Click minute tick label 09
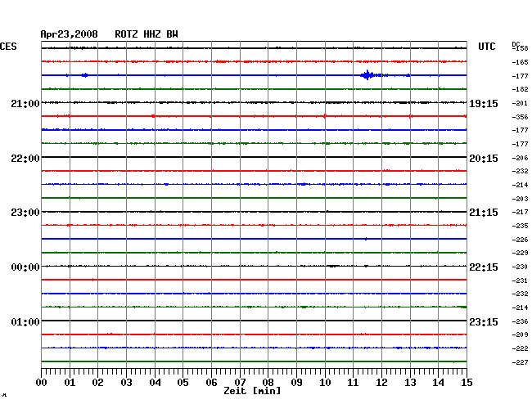Screen dimensions: 532x404 coord(296,383)
